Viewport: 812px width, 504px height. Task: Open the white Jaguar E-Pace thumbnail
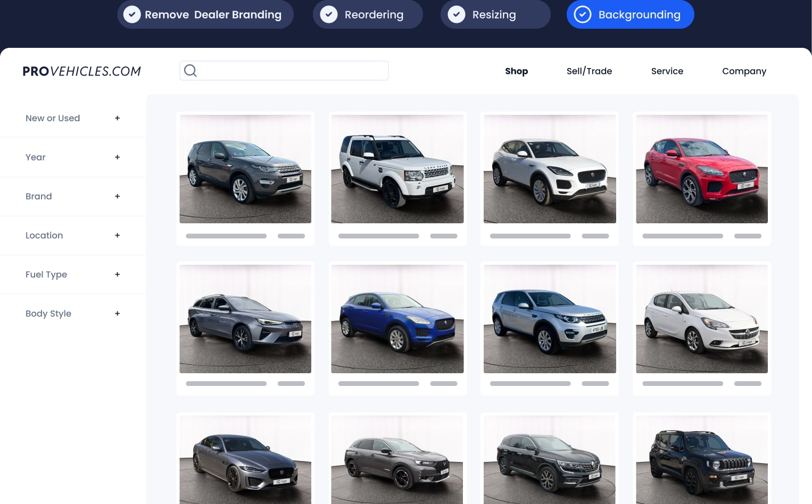(x=550, y=169)
